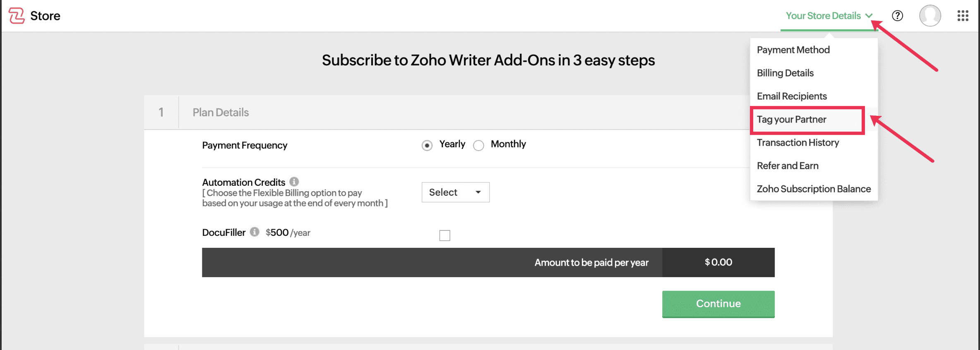Click the green Continue button
Viewport: 980px width, 350px height.
(x=718, y=304)
